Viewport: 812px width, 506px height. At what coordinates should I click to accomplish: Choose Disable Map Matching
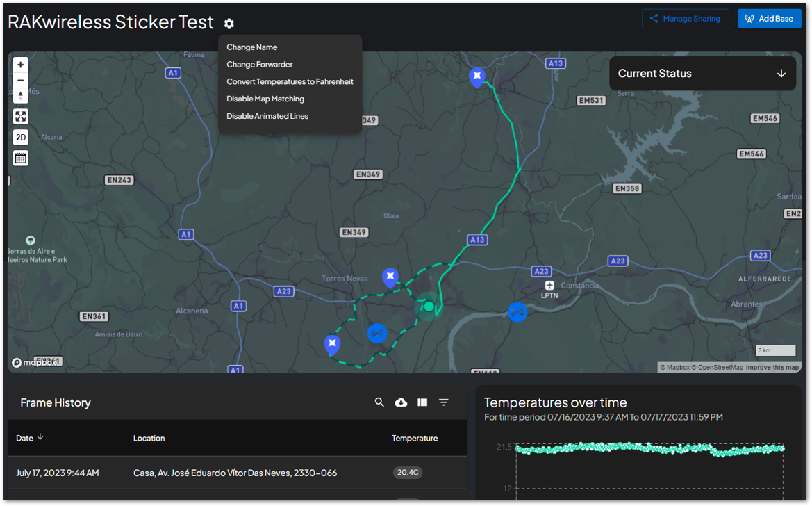(x=265, y=99)
